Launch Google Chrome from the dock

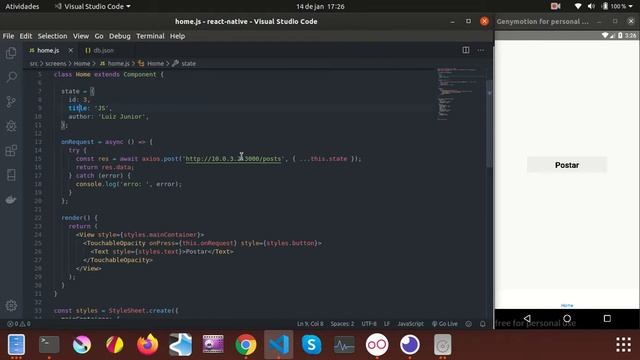click(x=246, y=344)
